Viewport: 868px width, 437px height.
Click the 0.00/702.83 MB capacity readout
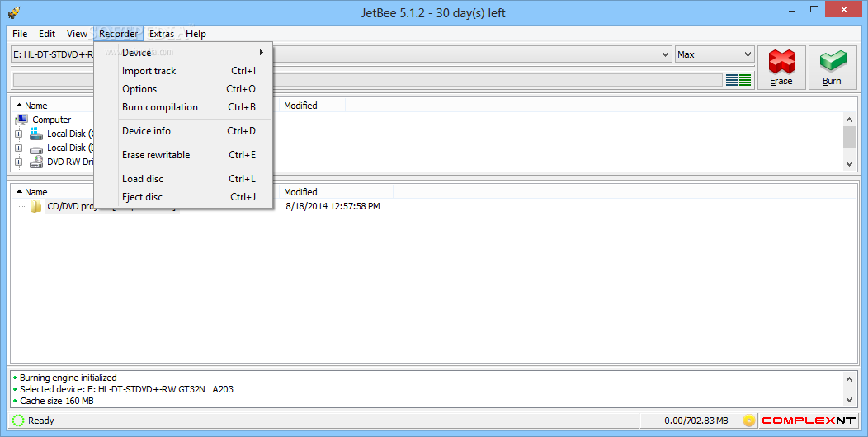point(696,421)
